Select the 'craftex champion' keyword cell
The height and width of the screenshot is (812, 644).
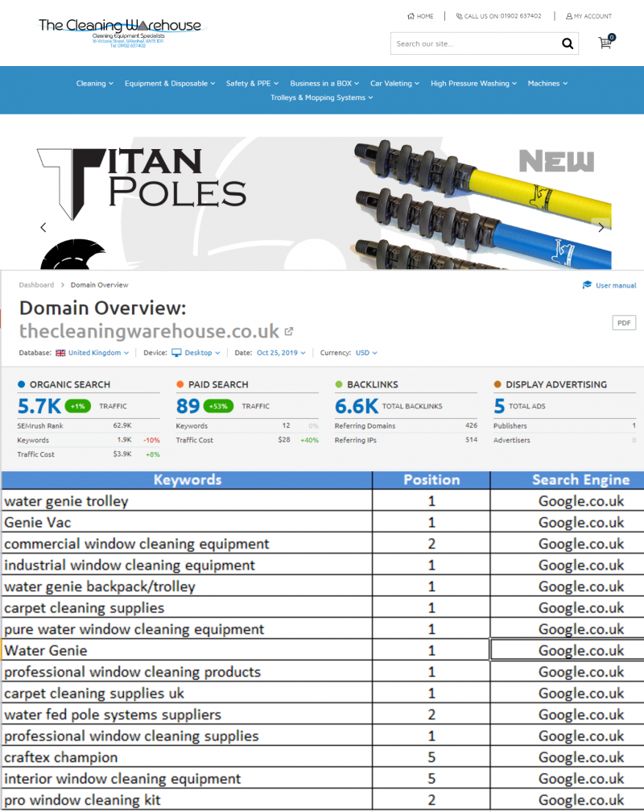188,757
